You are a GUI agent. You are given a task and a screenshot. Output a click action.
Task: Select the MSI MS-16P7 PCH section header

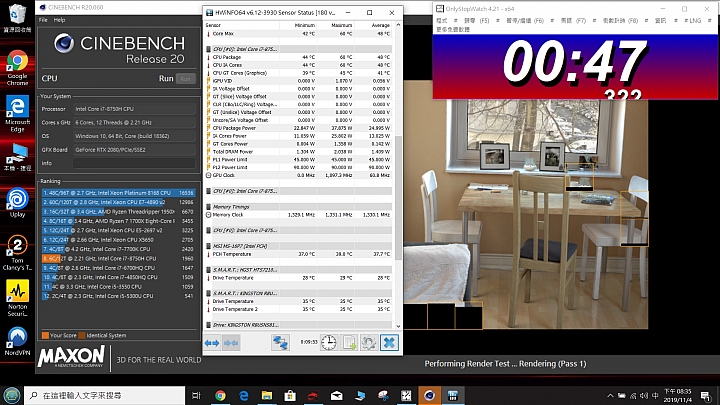click(299, 246)
